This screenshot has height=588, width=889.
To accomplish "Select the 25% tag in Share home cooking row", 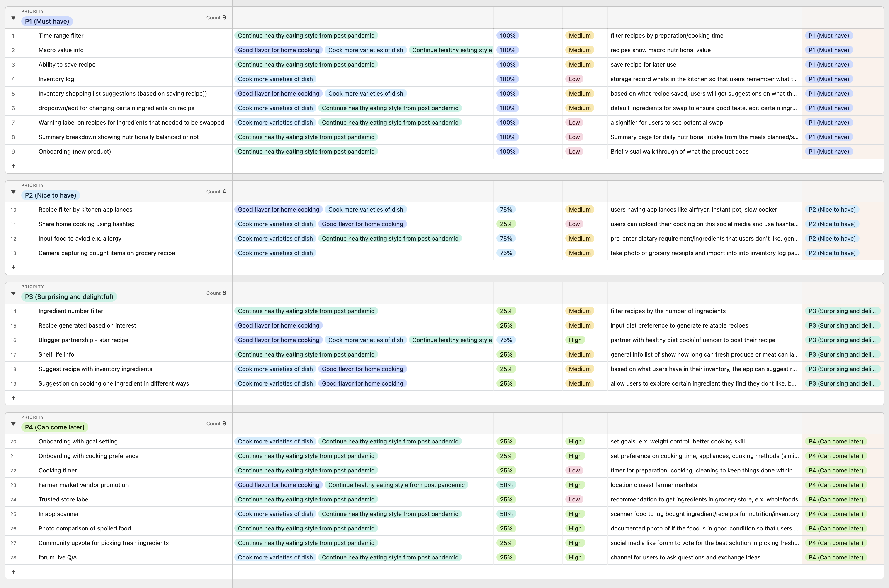I will point(506,224).
